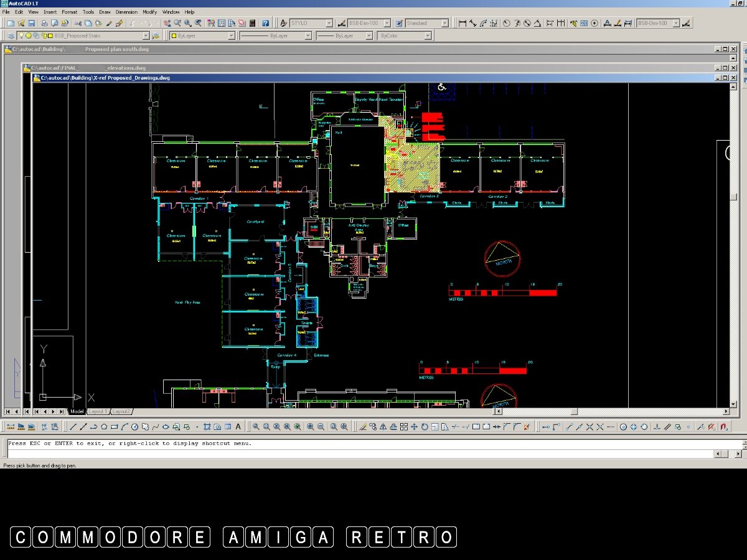Expand the ByColor plot style dropdown
Screen dimensions: 747x560
428,36
